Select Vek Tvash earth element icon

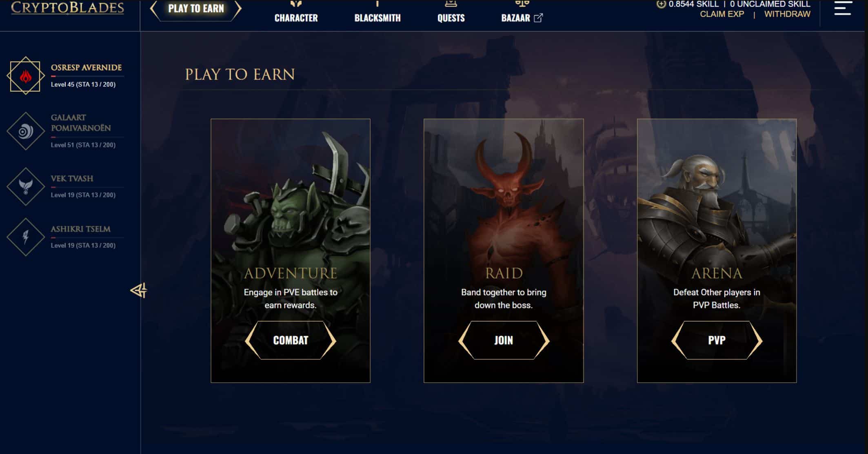tap(25, 186)
